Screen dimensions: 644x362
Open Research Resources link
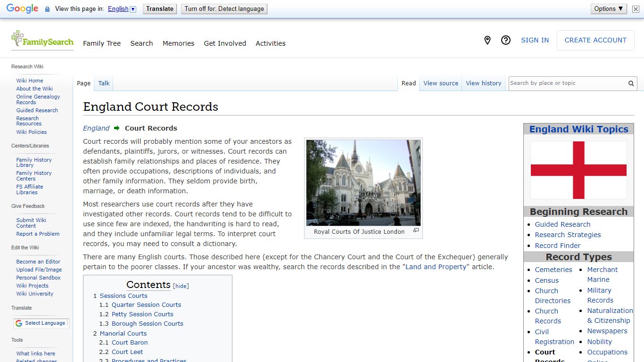click(29, 121)
